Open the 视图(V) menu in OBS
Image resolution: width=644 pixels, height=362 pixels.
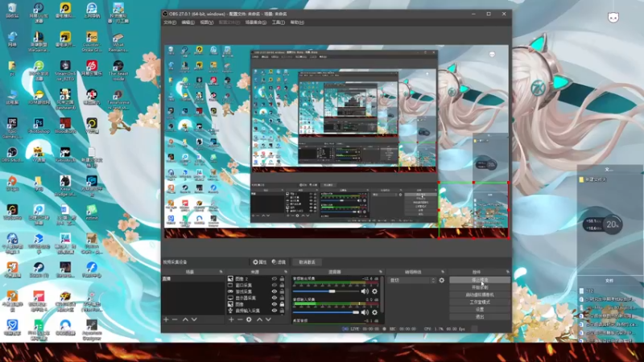click(207, 23)
